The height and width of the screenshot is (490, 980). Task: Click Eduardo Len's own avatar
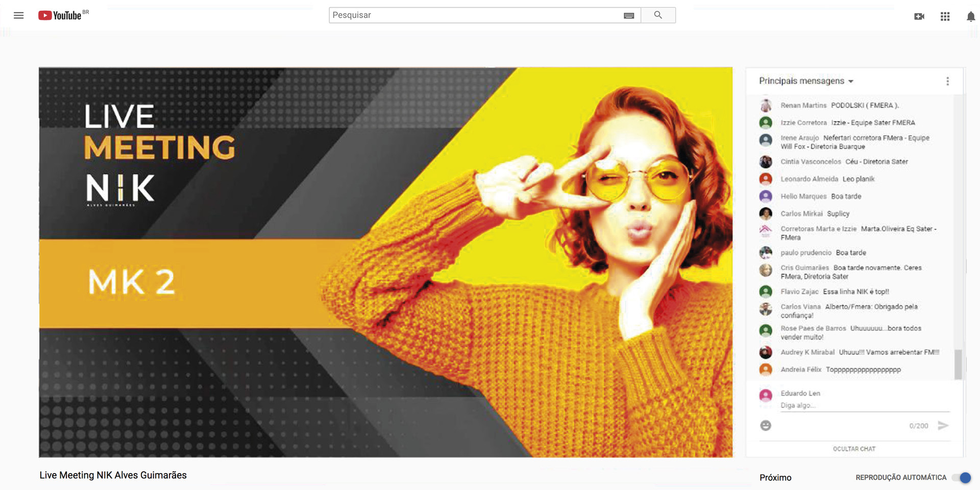pos(766,396)
